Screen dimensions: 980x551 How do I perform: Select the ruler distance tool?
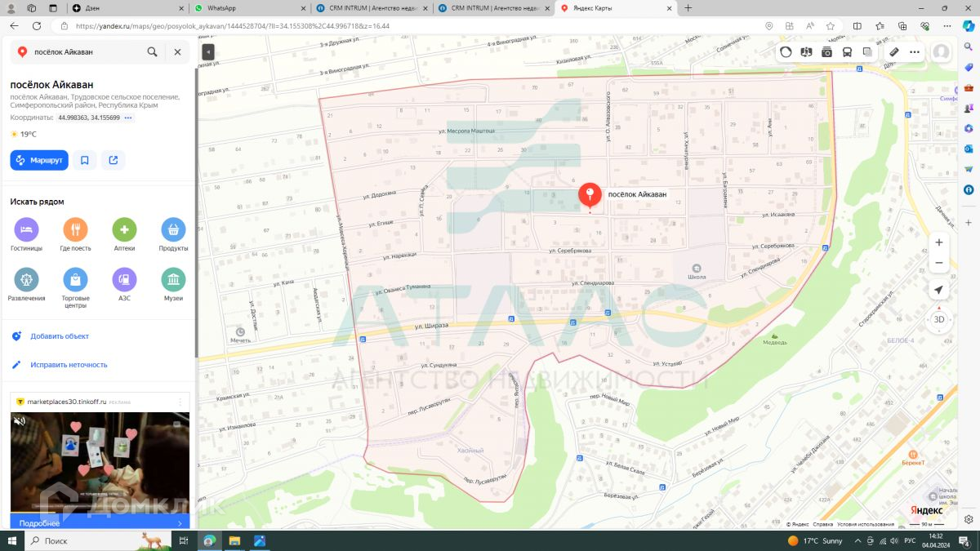coord(894,51)
